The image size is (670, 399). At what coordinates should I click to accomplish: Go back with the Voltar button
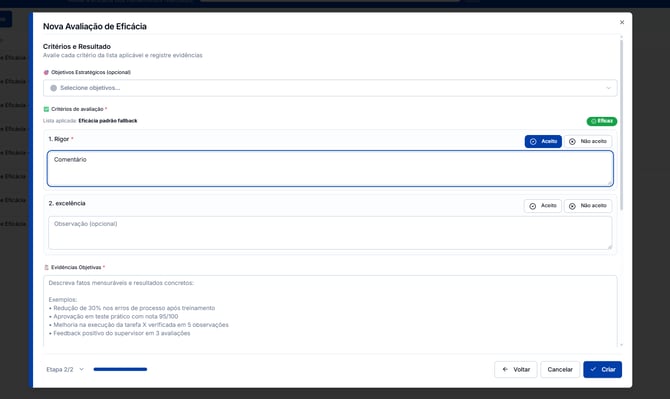click(x=516, y=370)
